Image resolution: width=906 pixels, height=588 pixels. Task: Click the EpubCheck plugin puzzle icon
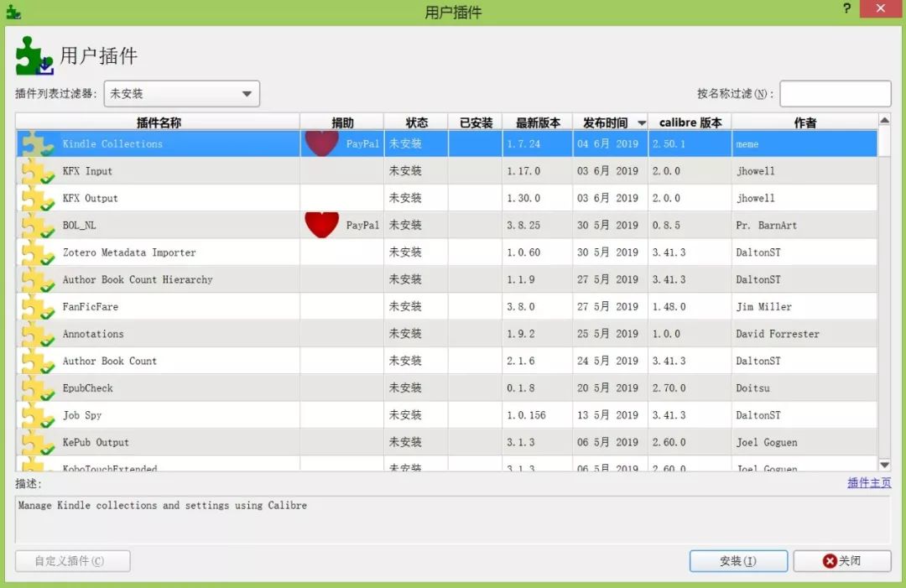tap(38, 388)
